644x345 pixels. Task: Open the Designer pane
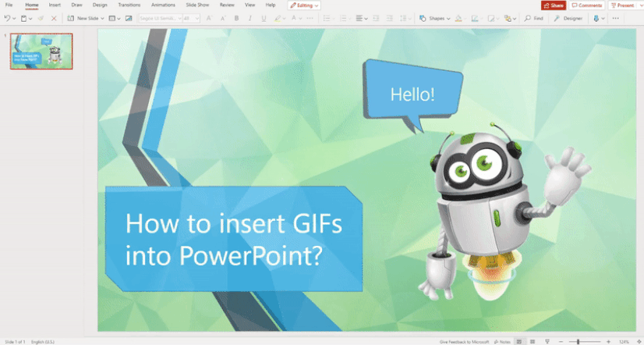568,18
